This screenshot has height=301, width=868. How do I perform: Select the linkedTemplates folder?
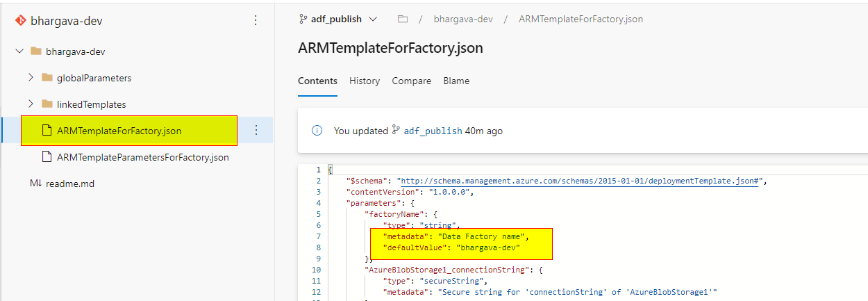(x=92, y=104)
